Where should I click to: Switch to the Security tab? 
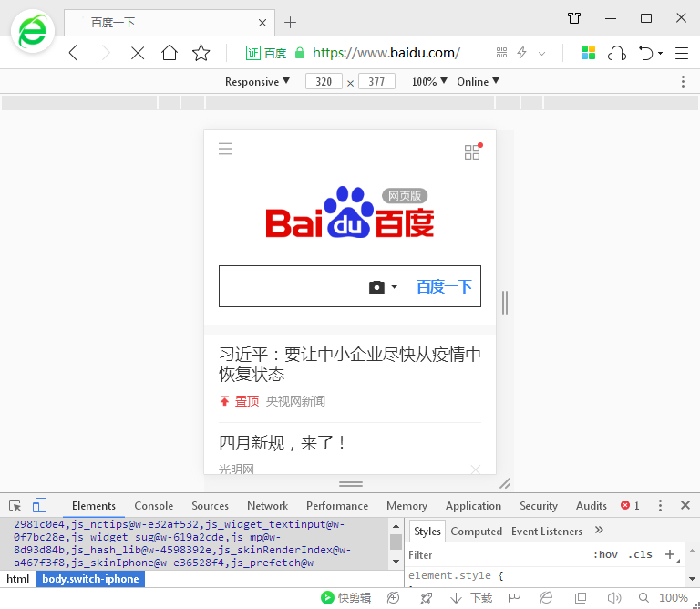(539, 506)
